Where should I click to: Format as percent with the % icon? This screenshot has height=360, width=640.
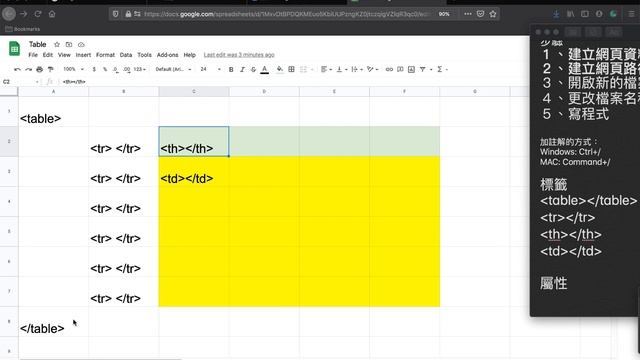tap(105, 69)
